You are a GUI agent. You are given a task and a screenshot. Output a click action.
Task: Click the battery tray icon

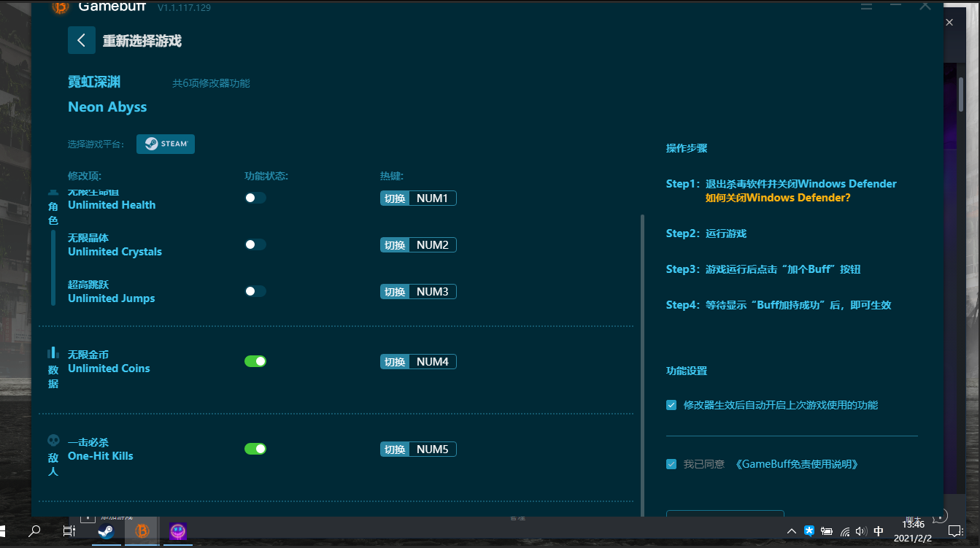[x=827, y=531]
